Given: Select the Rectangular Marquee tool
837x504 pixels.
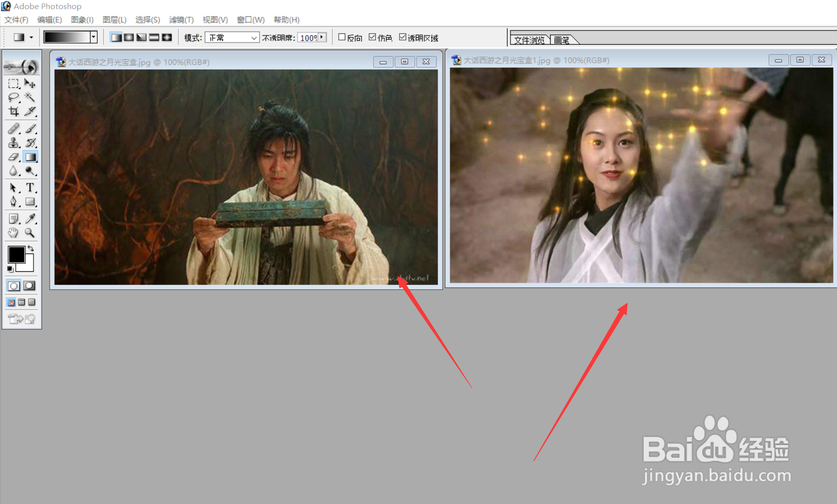Looking at the screenshot, I should click(14, 83).
